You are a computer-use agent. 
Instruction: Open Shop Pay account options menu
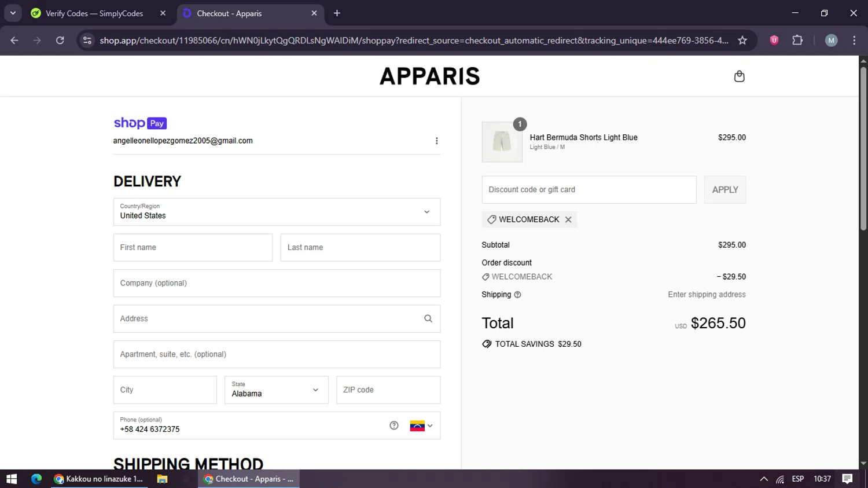(436, 141)
